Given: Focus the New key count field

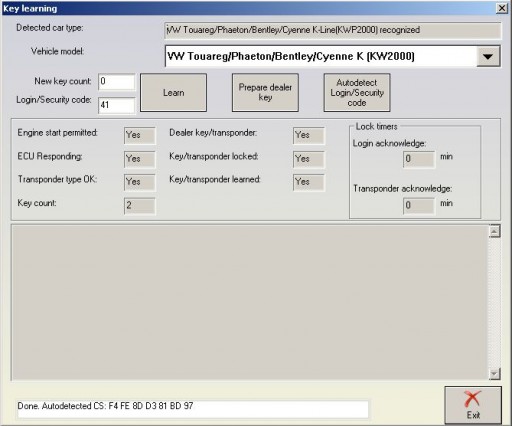Looking at the screenshot, I should pos(117,82).
